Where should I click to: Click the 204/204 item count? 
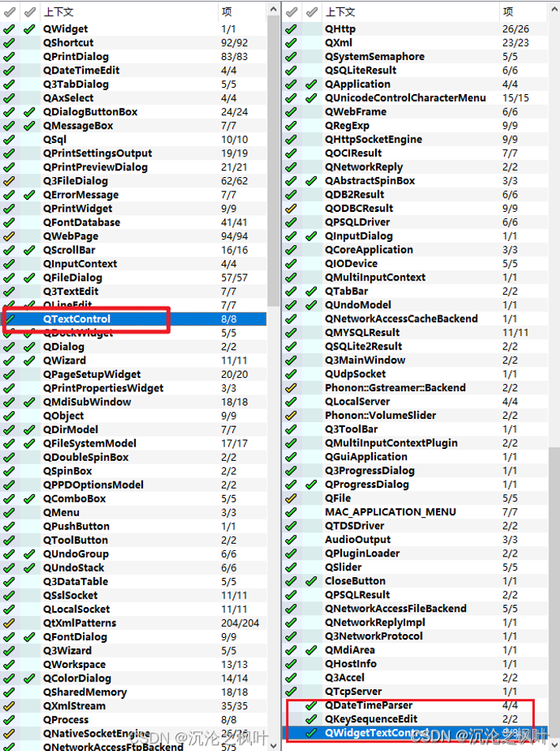click(x=240, y=623)
